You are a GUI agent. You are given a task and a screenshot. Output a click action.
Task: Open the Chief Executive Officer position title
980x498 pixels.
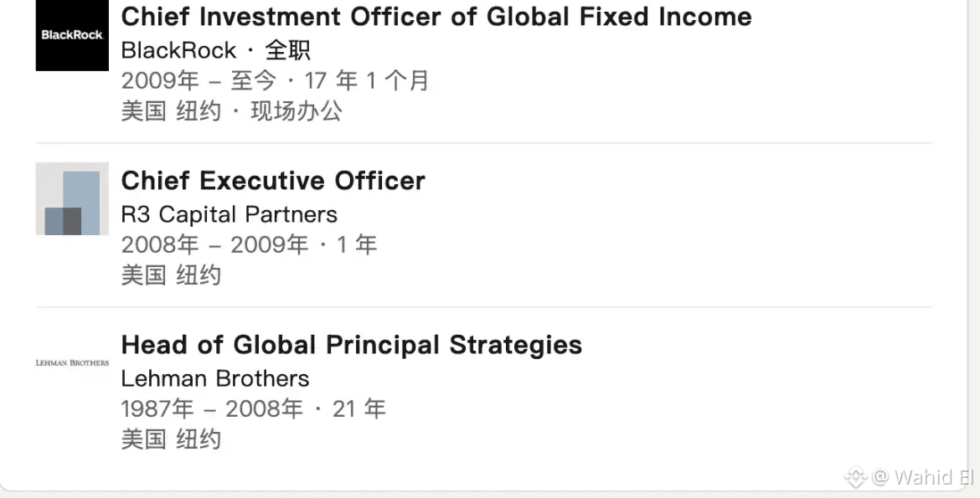273,181
